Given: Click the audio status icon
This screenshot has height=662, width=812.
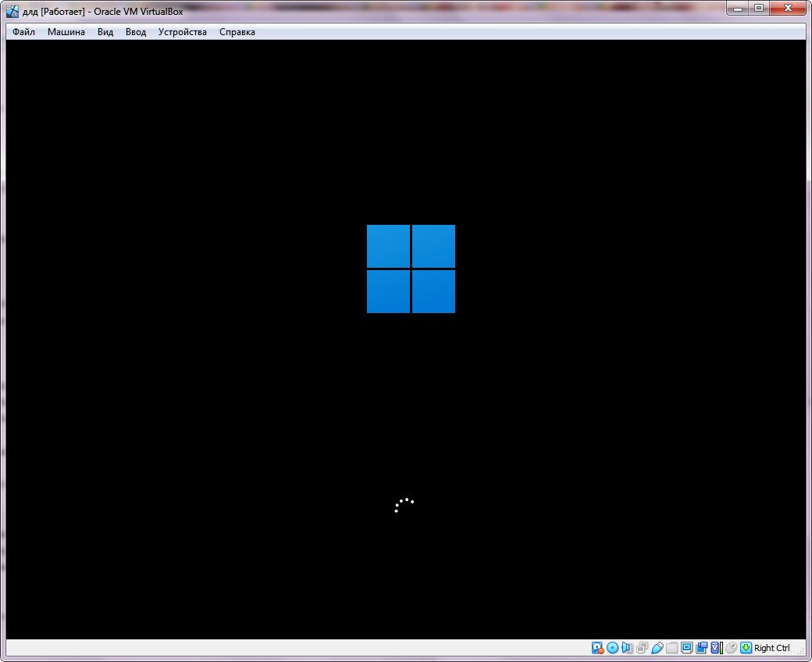Looking at the screenshot, I should [x=627, y=647].
